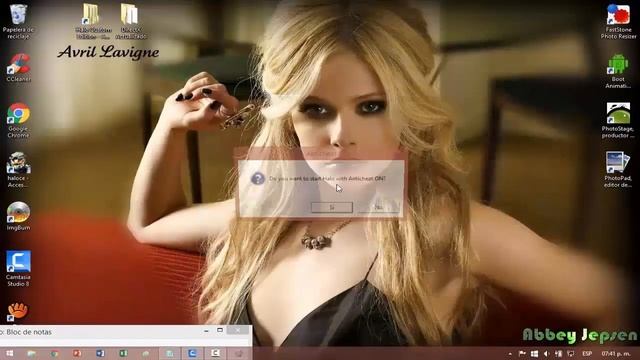Open the clock showing 07:41 p. m.

click(616, 354)
